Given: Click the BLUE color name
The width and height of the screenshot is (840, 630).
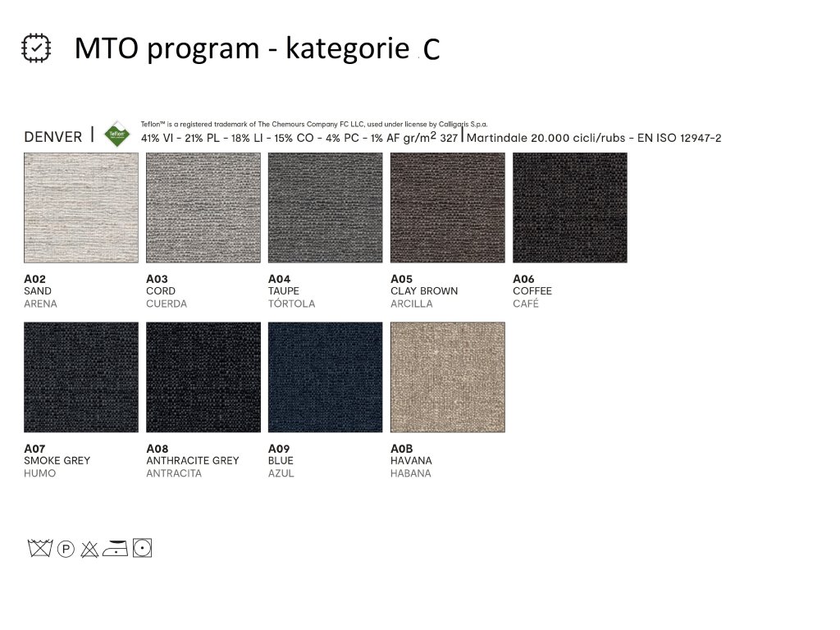Looking at the screenshot, I should [x=281, y=461].
